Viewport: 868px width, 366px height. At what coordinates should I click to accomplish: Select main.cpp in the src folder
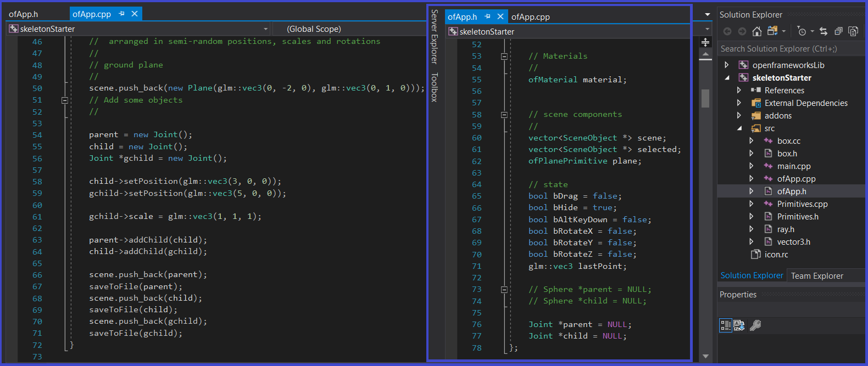(793, 166)
